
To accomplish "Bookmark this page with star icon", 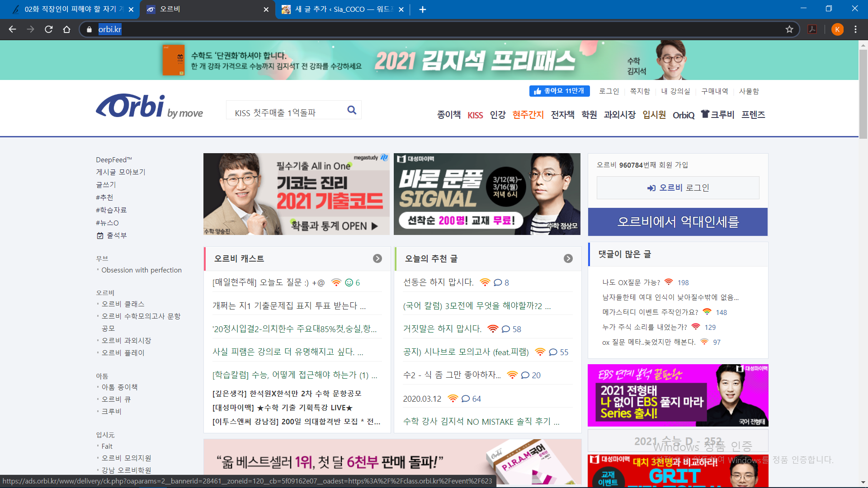I will tap(789, 29).
